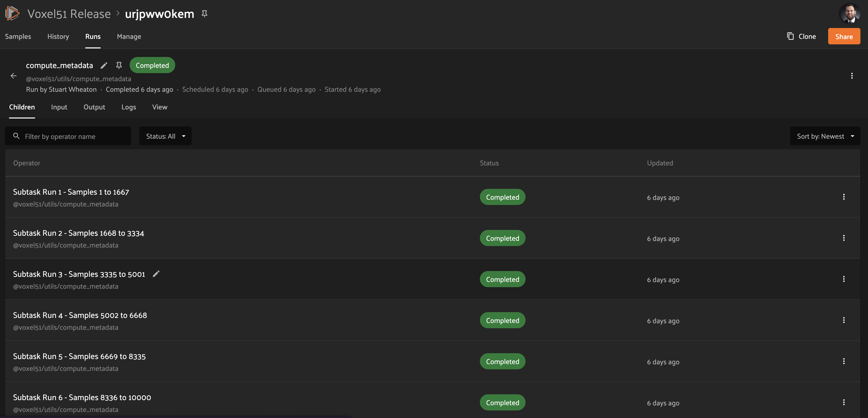Open the View sub-tab
The image size is (868, 418).
pos(160,107)
